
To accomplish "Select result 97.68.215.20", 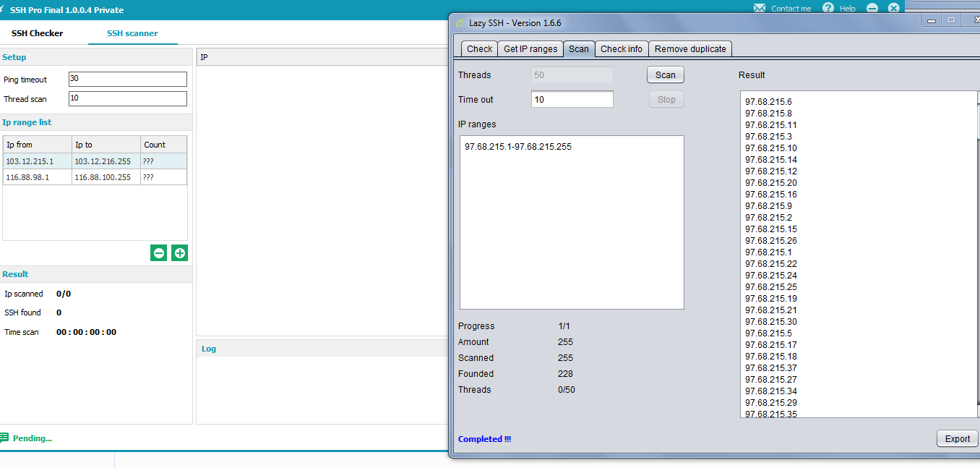I will (x=771, y=183).
